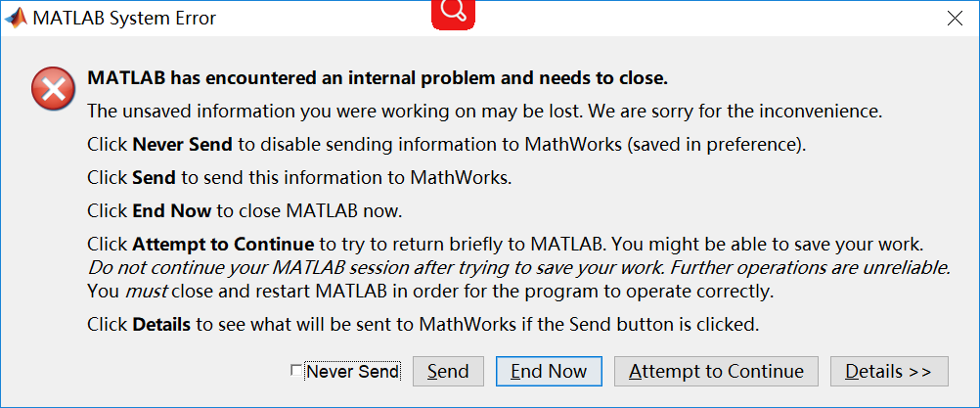The image size is (980, 408).
Task: Click the bold Never Send word in instructions
Action: [183, 145]
